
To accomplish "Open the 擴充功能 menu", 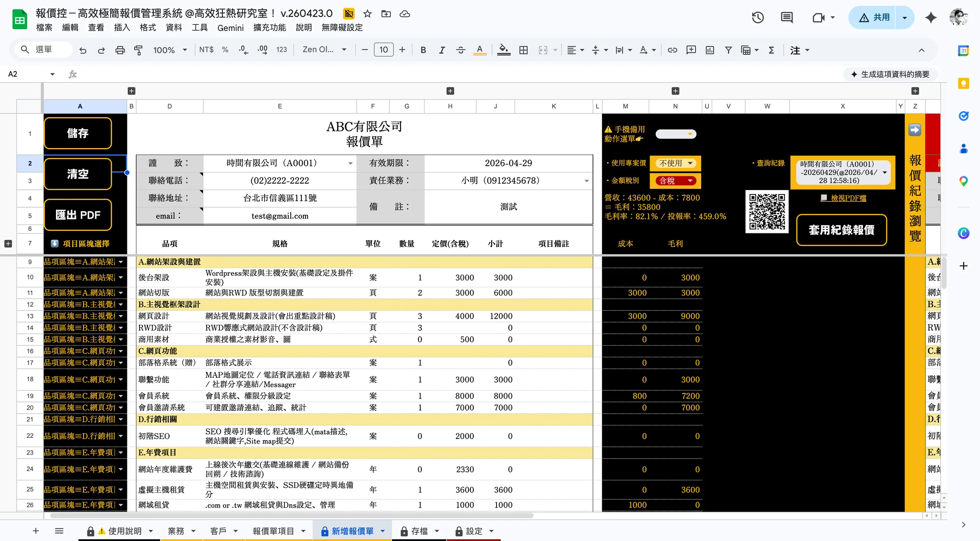I will (x=269, y=28).
